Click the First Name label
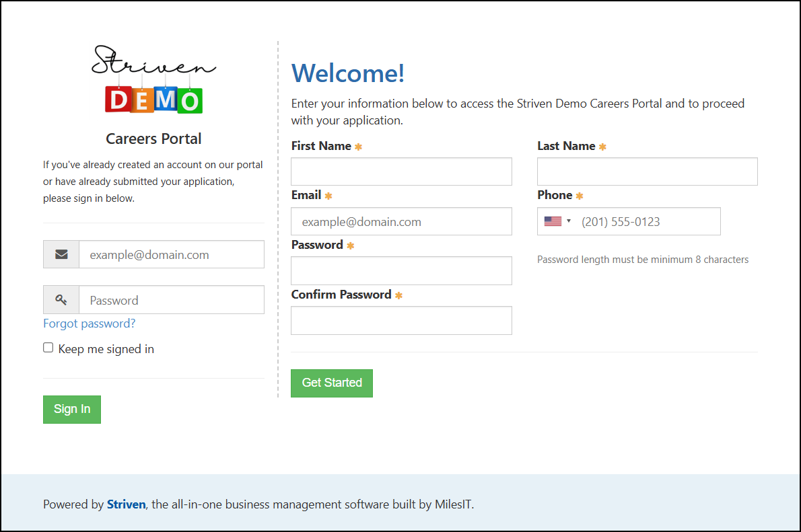 click(321, 146)
